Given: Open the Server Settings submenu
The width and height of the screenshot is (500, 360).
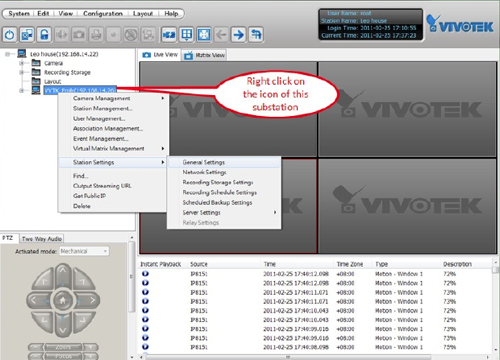Looking at the screenshot, I should click(x=224, y=212).
